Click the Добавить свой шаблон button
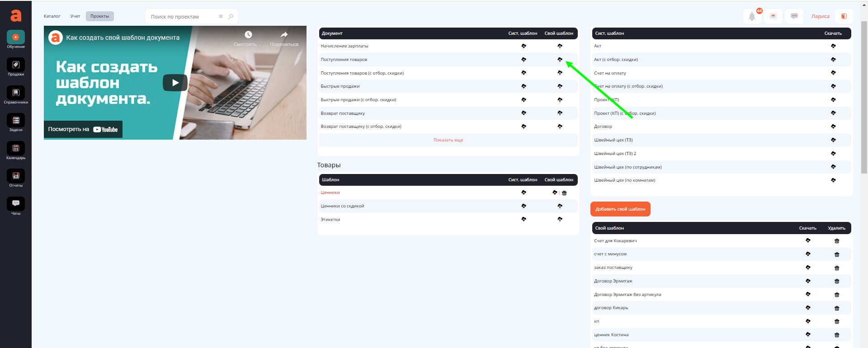This screenshot has height=348, width=868. (620, 209)
